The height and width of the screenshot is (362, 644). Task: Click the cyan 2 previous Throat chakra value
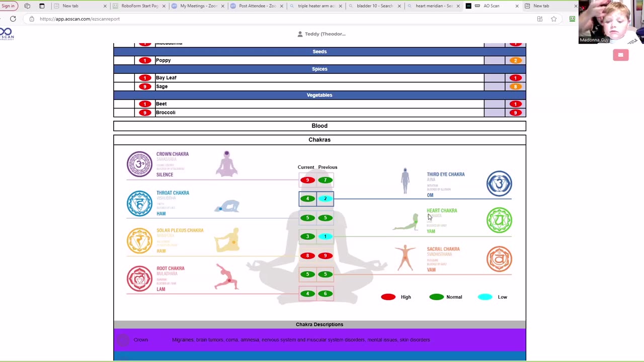pos(325,199)
